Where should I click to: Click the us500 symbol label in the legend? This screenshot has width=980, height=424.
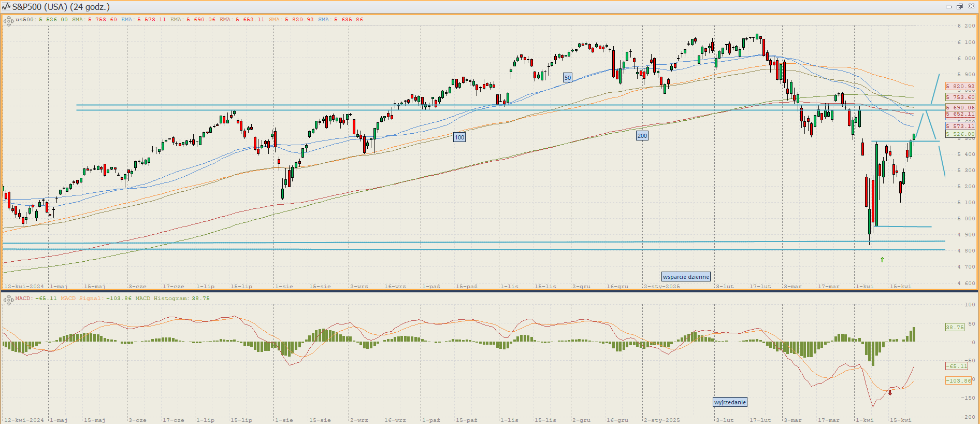25,20
